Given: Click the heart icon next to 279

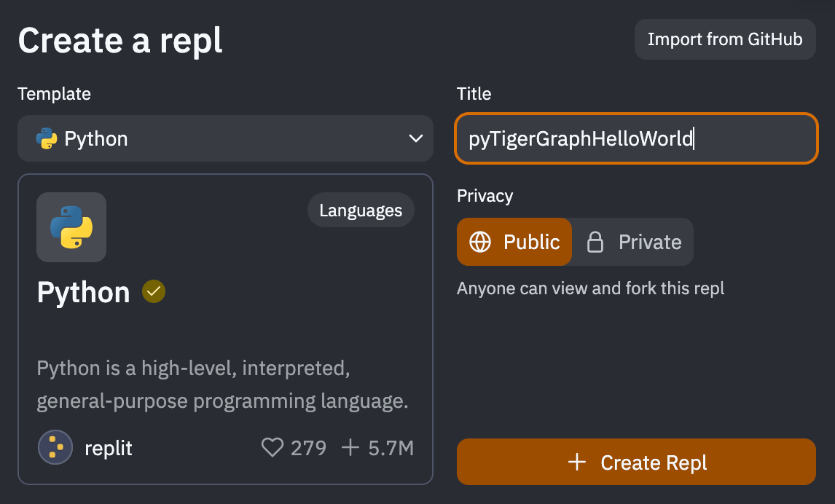Looking at the screenshot, I should click(x=272, y=448).
